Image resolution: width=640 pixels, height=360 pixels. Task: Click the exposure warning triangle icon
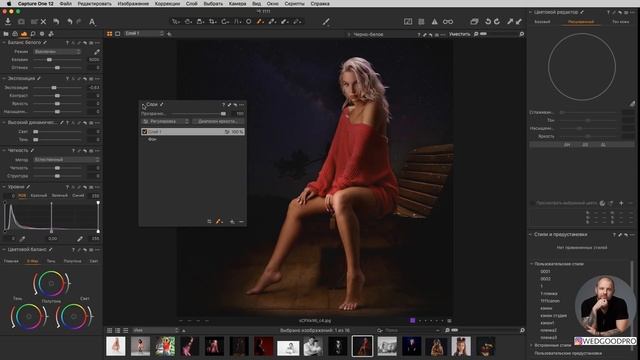point(434,22)
